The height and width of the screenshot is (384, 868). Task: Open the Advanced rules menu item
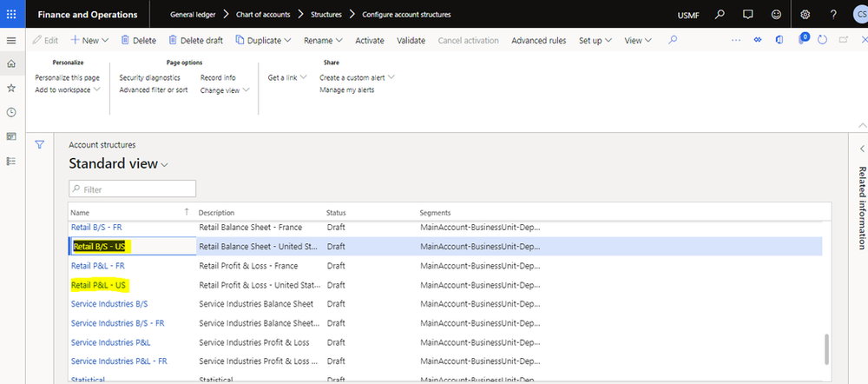click(x=538, y=41)
